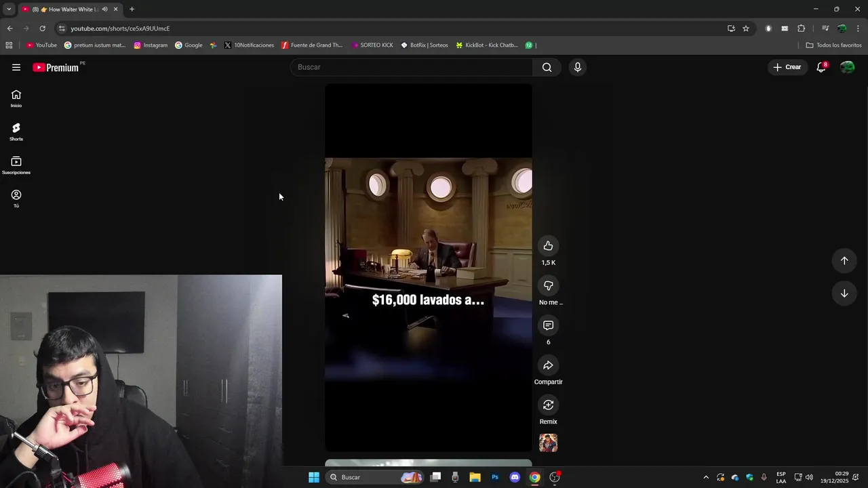Open the Crear menu button

pos(787,67)
